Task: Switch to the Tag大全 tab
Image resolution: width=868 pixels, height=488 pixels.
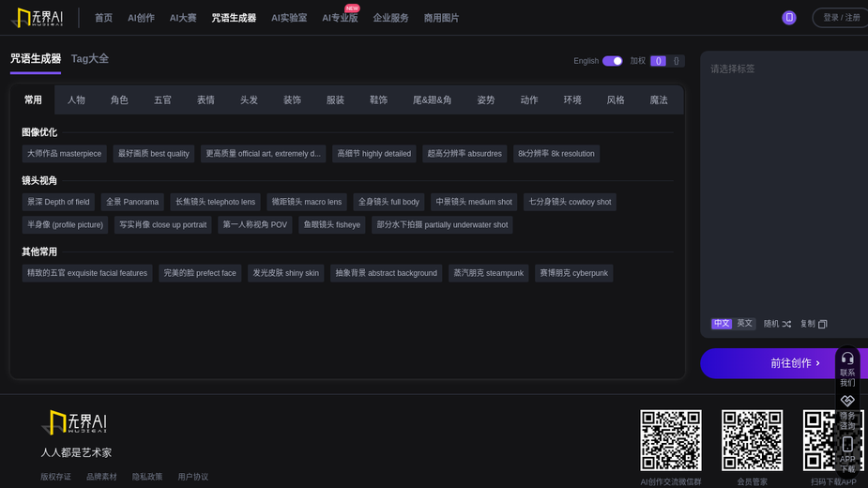Action: pyautogui.click(x=90, y=59)
